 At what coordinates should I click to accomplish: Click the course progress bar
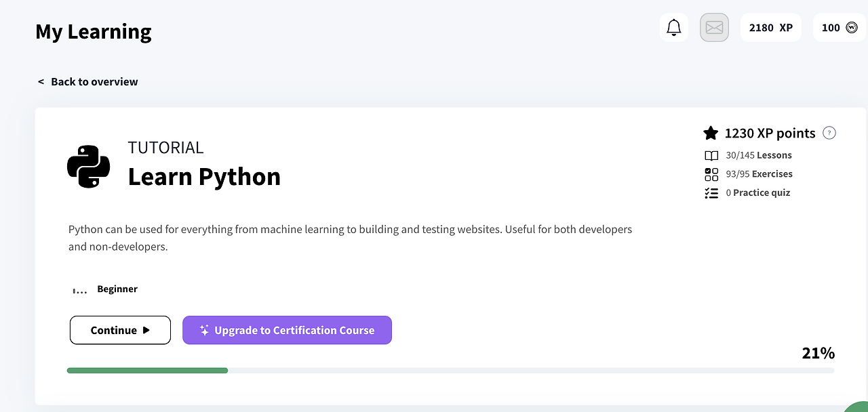(450, 371)
